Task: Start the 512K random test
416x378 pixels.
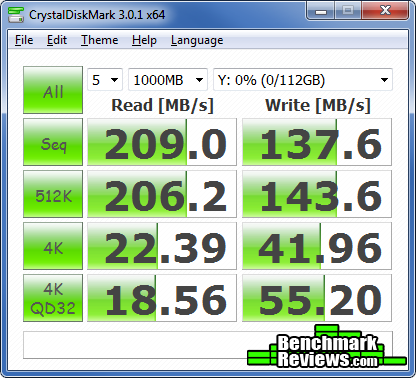Action: tap(53, 194)
